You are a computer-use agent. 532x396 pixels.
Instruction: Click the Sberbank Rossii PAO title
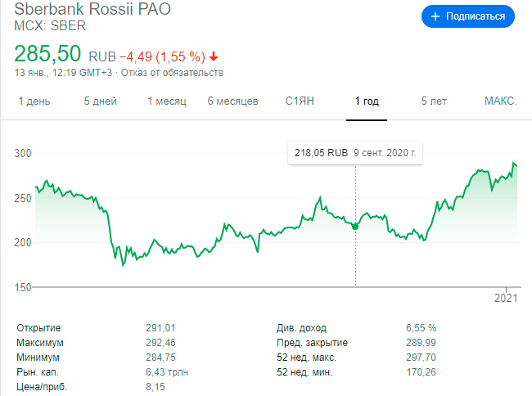point(92,9)
